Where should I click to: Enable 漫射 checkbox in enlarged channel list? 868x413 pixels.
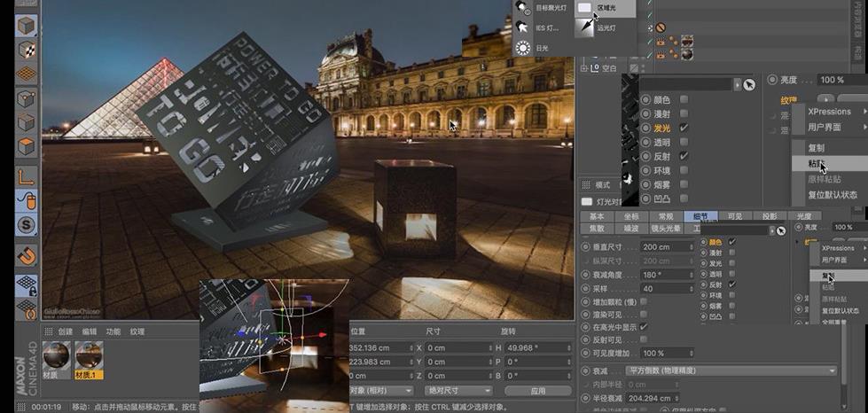pyautogui.click(x=684, y=114)
